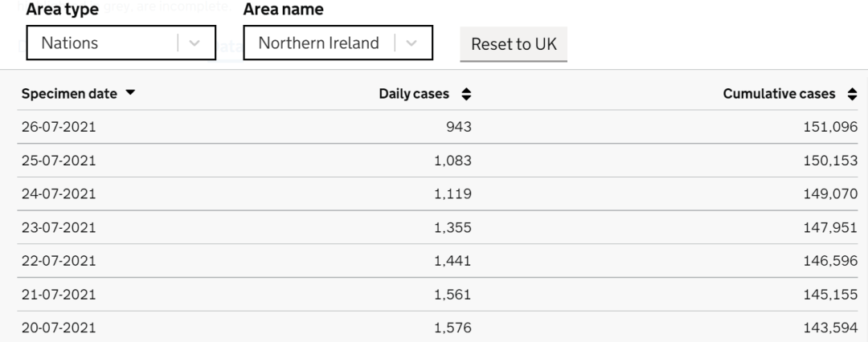
Task: Select the 20-07-2021 date row
Action: 59,326
